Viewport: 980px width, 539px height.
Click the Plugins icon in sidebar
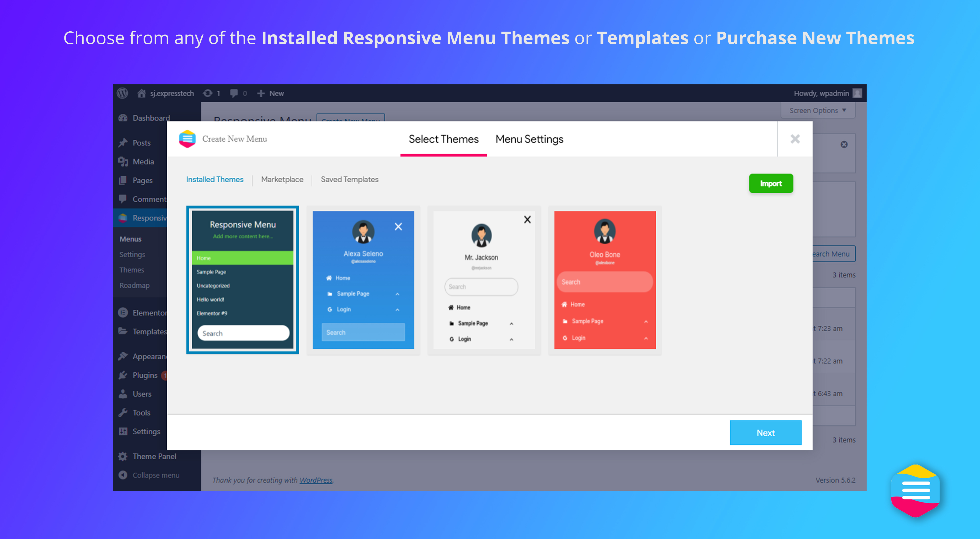[123, 375]
